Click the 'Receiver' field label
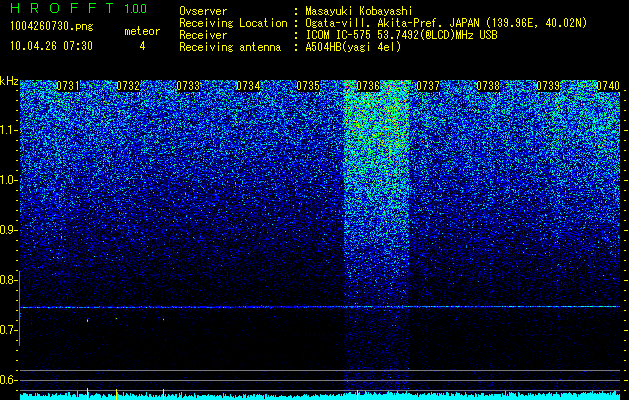The image size is (629, 400). (203, 35)
